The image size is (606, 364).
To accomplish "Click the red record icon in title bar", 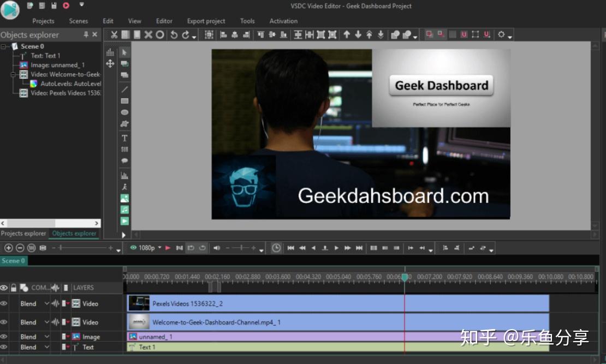I will point(66,5).
